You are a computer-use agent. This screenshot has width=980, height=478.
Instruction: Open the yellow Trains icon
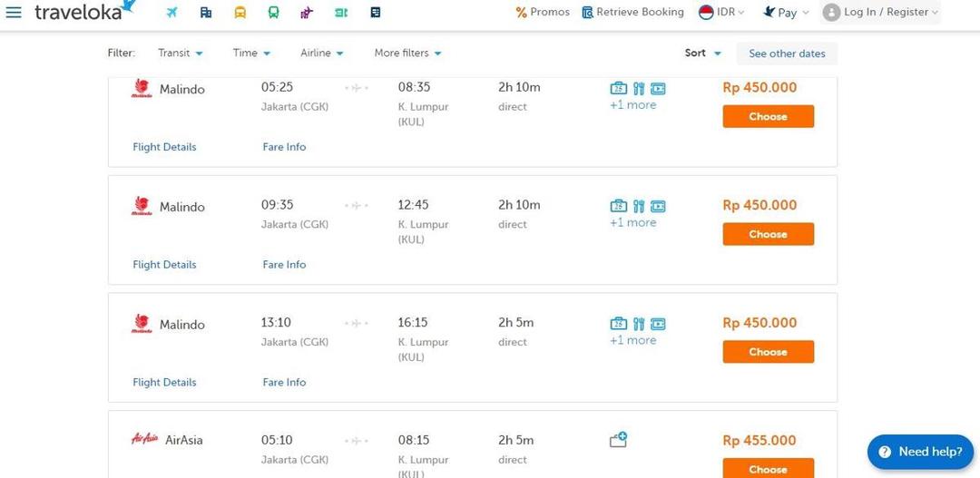click(240, 13)
